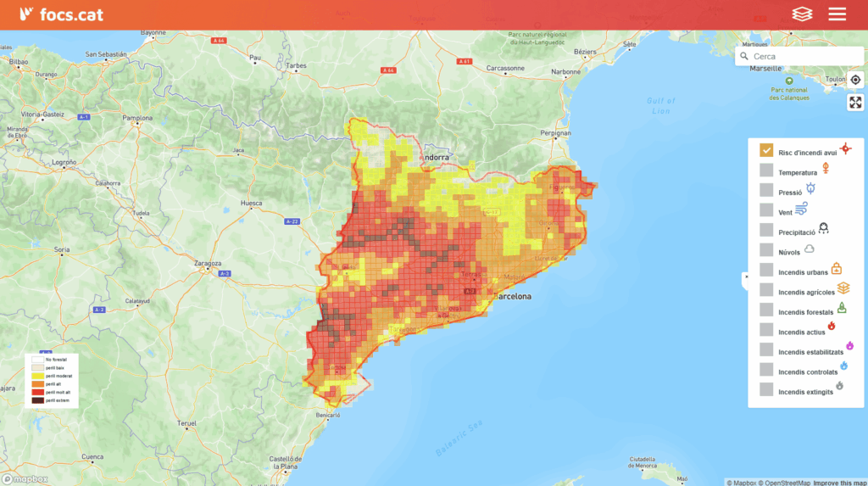Image resolution: width=868 pixels, height=486 pixels.
Task: Click the dark perill extrem swatch
Action: pyautogui.click(x=37, y=400)
